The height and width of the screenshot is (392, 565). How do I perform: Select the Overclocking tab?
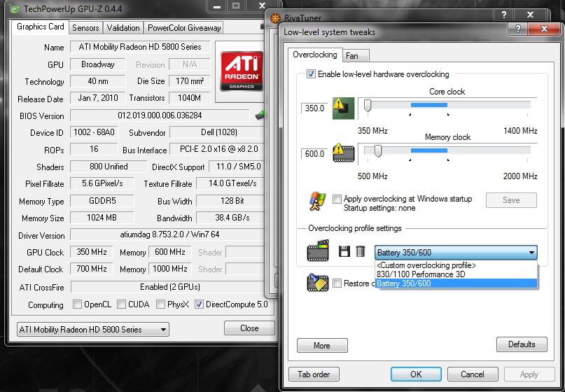[x=315, y=55]
